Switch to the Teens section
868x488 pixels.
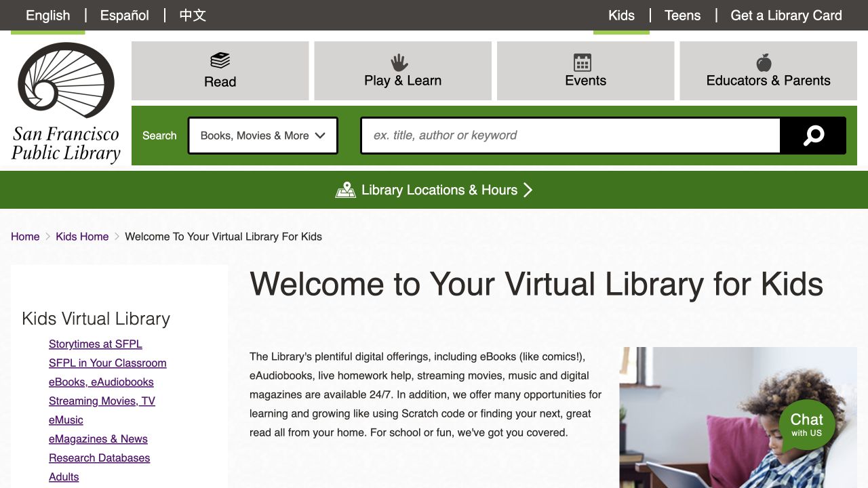(x=682, y=15)
